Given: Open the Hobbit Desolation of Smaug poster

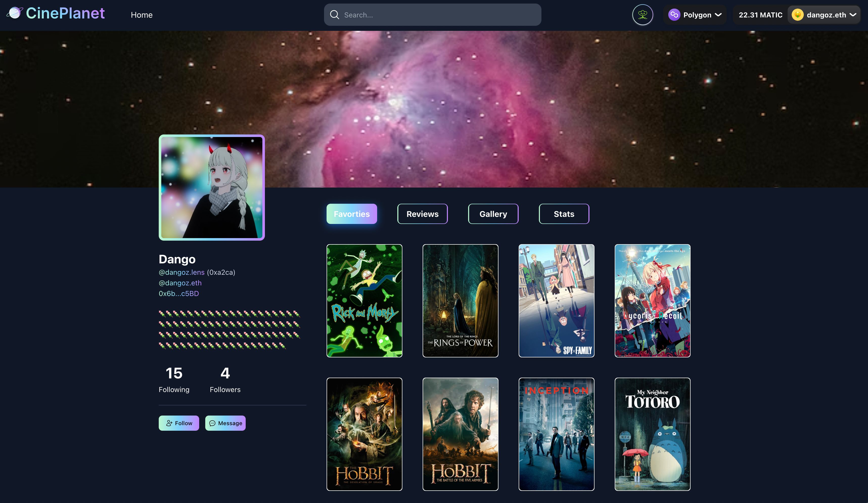Looking at the screenshot, I should click(364, 434).
